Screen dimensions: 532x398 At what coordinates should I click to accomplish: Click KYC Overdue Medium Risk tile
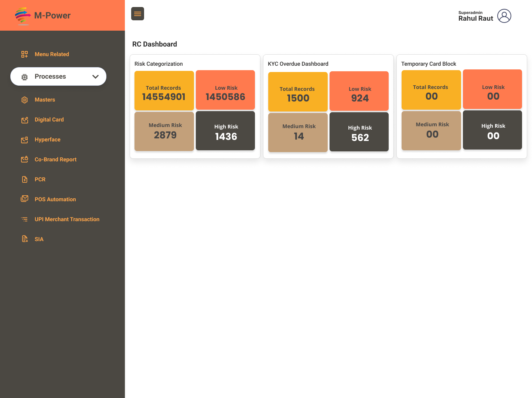coord(298,133)
